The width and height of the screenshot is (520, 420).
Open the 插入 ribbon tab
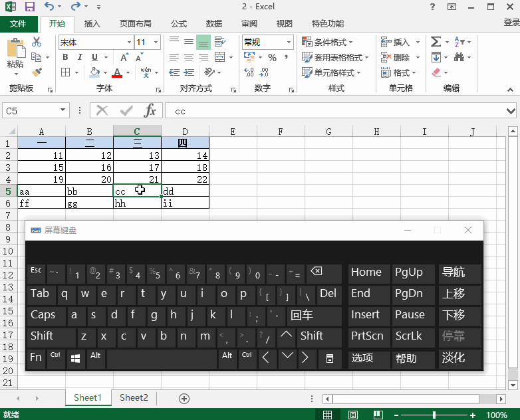pyautogui.click(x=92, y=24)
